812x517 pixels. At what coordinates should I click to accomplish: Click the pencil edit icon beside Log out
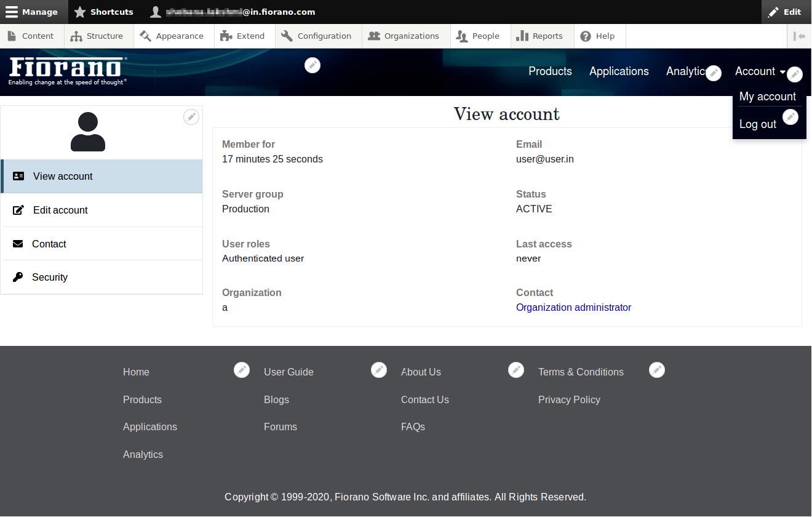(790, 116)
